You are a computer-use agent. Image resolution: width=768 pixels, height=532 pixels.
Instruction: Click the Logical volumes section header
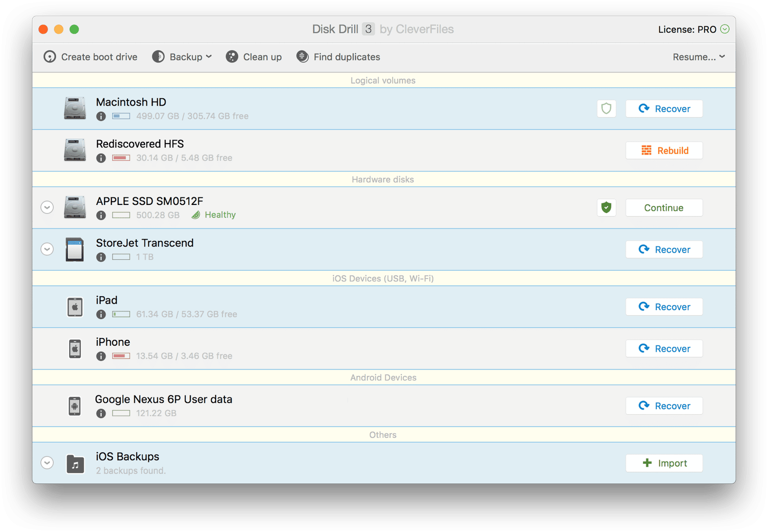click(x=383, y=80)
